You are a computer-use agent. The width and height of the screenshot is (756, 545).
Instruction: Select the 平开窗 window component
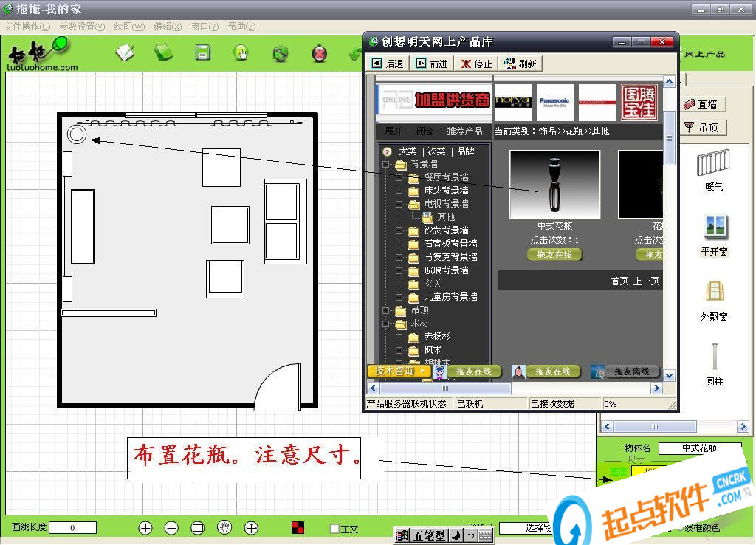(x=714, y=236)
